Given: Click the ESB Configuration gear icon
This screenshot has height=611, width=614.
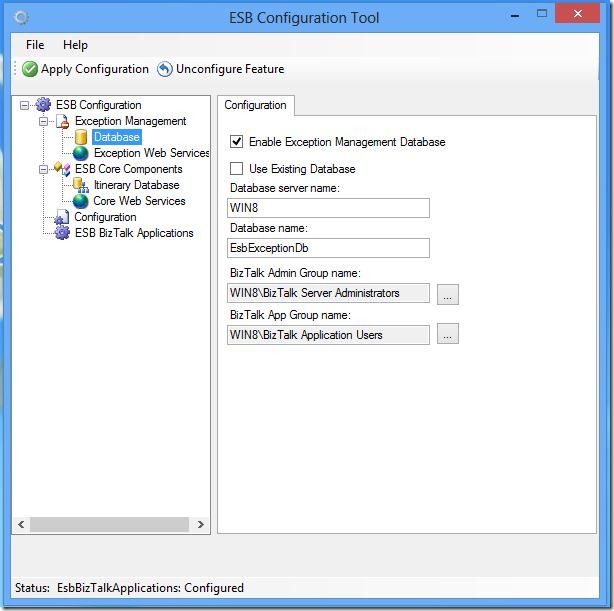Looking at the screenshot, I should tap(43, 105).
